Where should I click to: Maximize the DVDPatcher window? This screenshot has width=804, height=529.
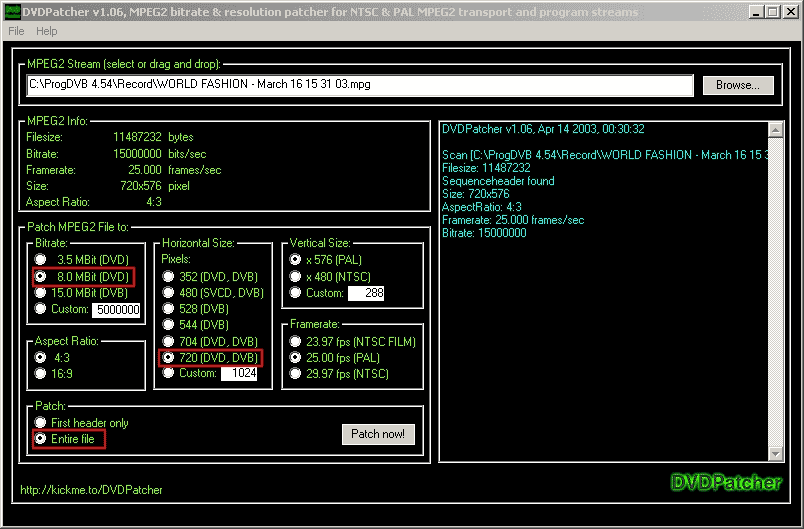click(772, 12)
